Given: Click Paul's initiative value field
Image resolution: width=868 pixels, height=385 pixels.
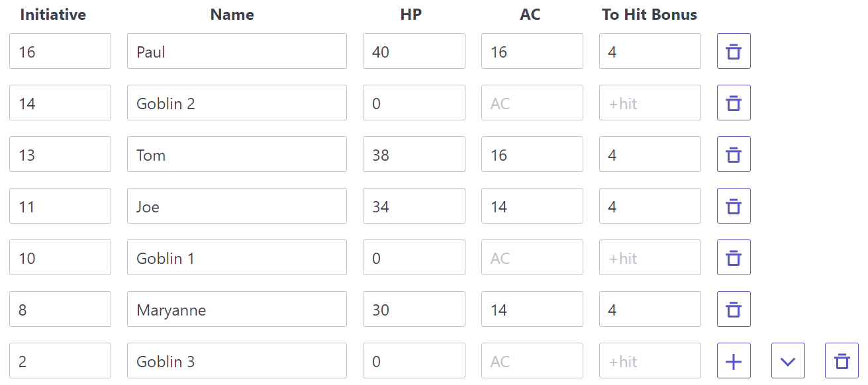Looking at the screenshot, I should [60, 51].
